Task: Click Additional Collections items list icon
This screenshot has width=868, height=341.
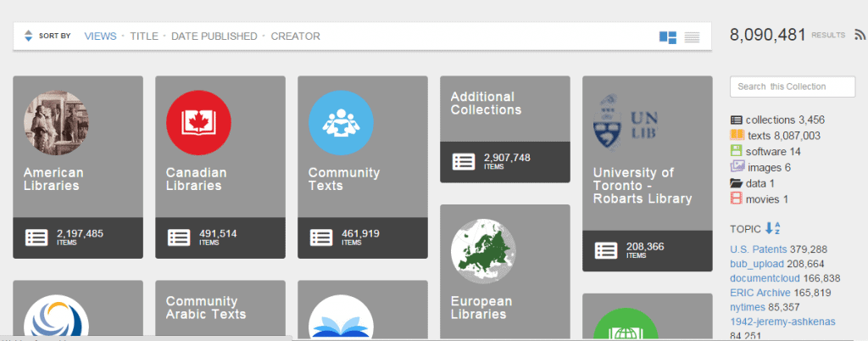Action: (464, 162)
